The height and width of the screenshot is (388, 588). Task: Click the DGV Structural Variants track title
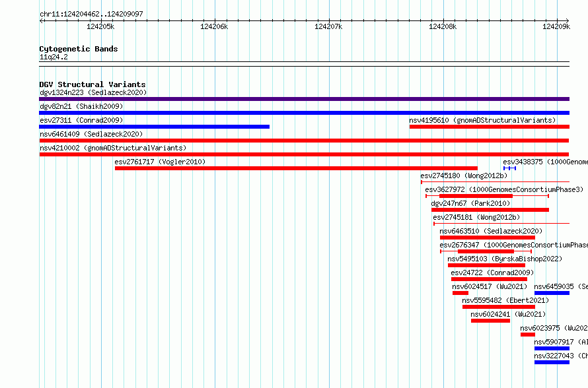(x=92, y=84)
